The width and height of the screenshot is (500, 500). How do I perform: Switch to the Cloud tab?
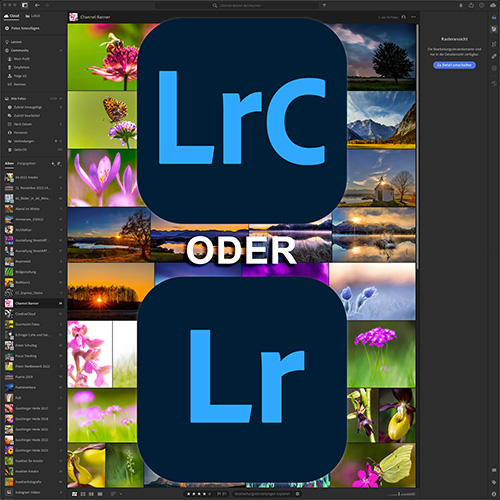12,16
